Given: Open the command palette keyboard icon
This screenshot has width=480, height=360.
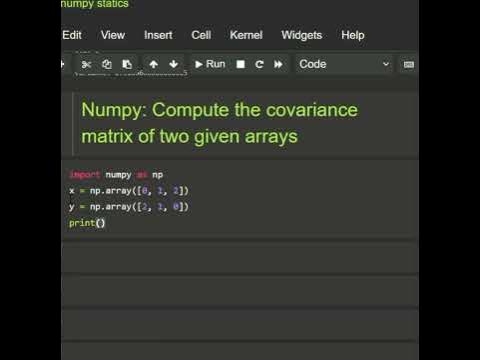Looking at the screenshot, I should coord(409,64).
